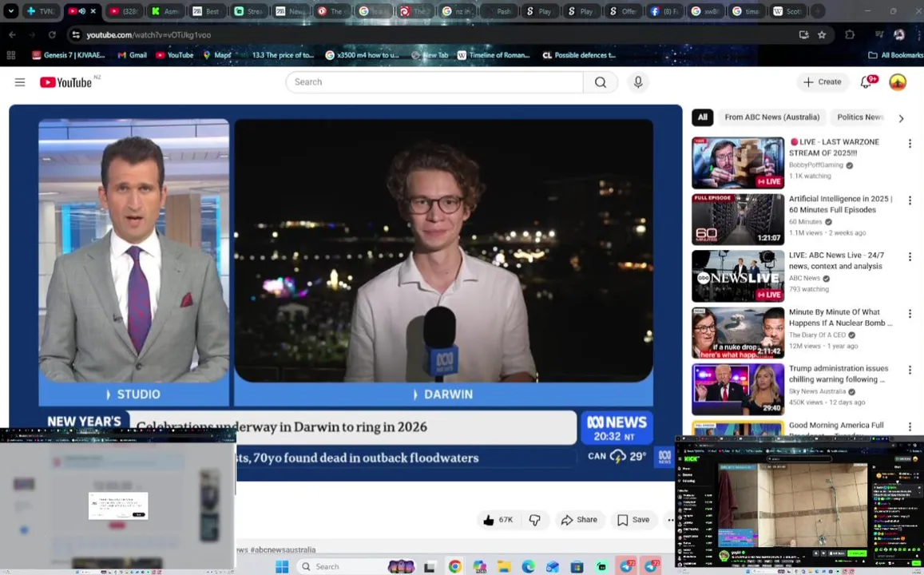The image size is (924, 575).
Task: Open the YouTube notifications bell
Action: pos(866,82)
